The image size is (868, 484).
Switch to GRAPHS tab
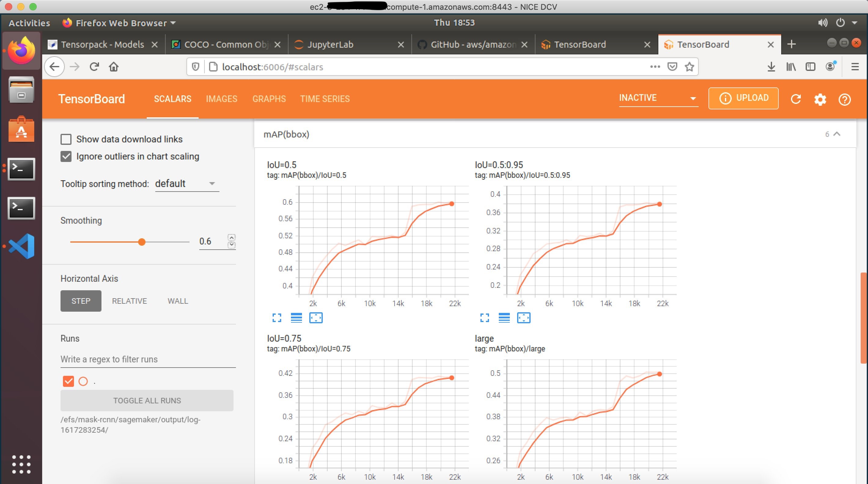pyautogui.click(x=269, y=99)
